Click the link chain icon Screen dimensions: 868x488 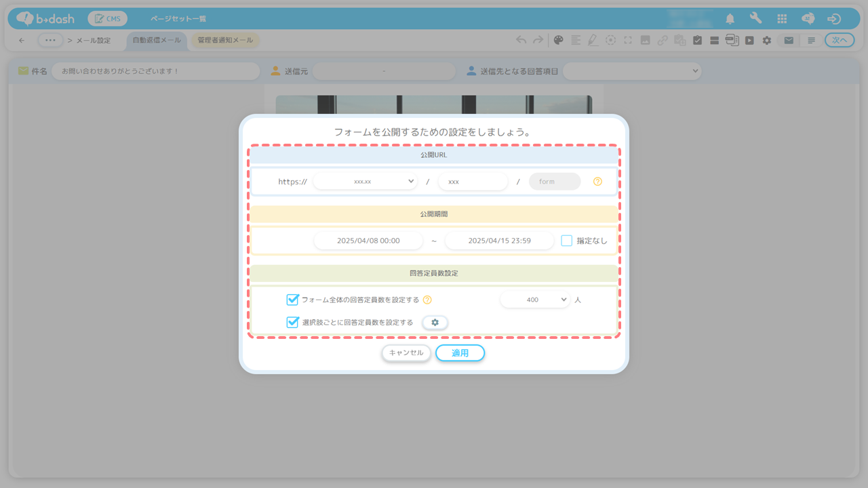pos(663,40)
